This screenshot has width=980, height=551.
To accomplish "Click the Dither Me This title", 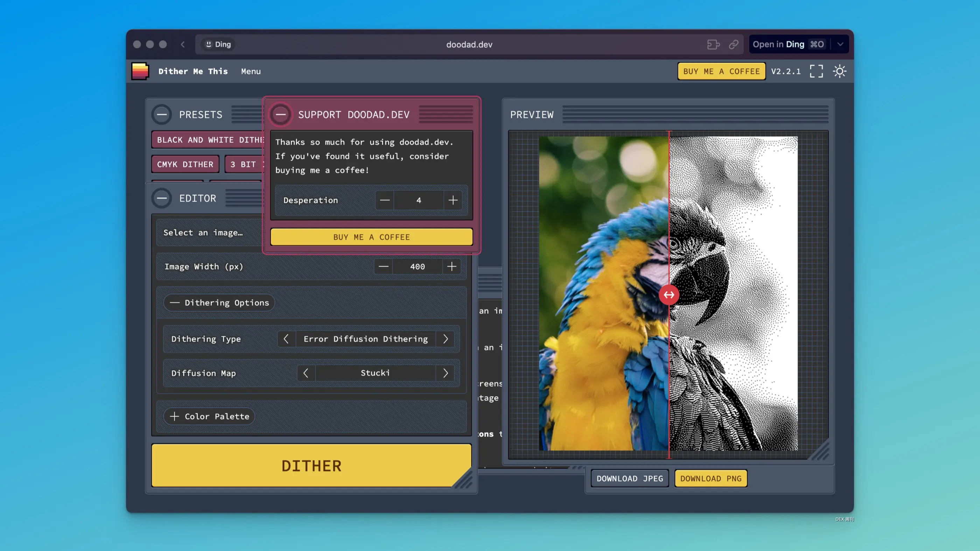I will point(193,71).
